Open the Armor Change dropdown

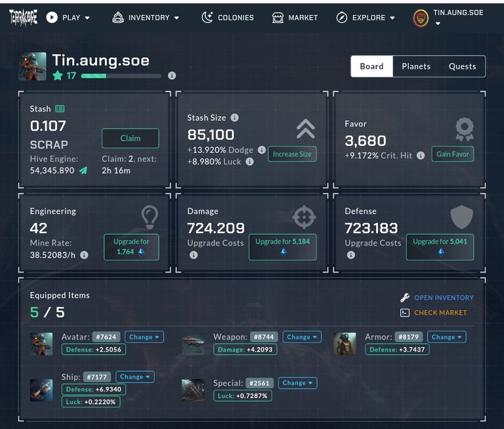(x=446, y=337)
